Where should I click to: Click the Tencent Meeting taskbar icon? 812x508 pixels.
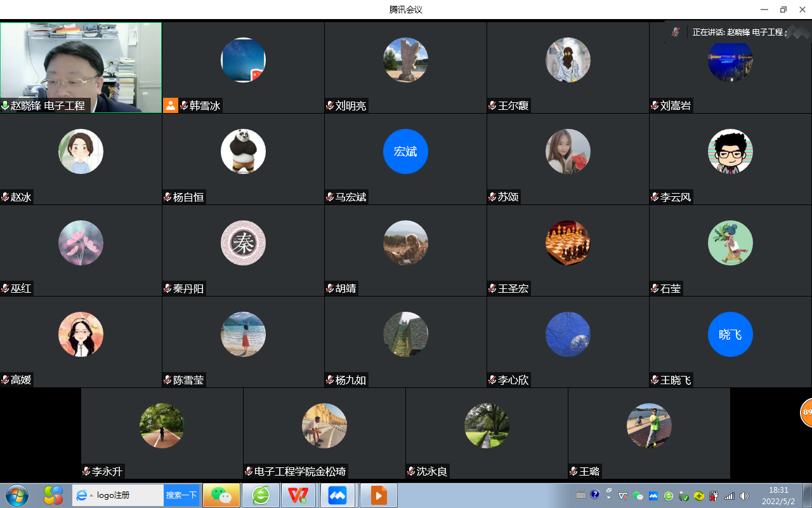(337, 495)
